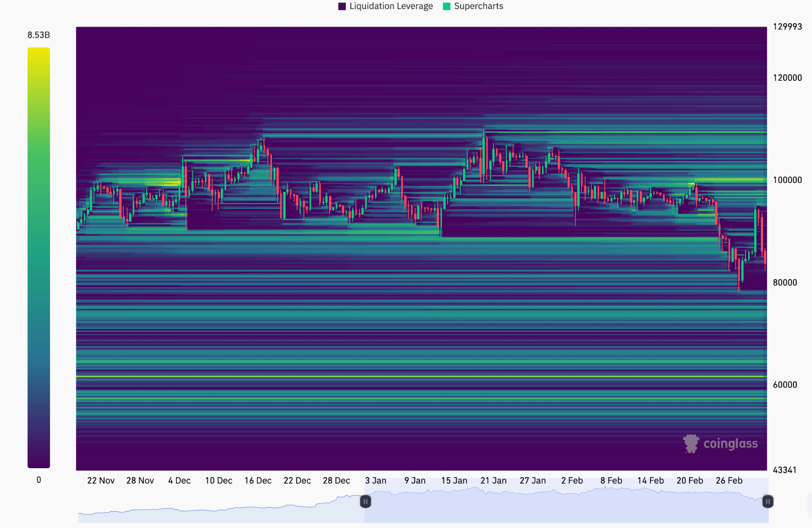
Task: Toggle the Supercharts series label
Action: point(479,6)
